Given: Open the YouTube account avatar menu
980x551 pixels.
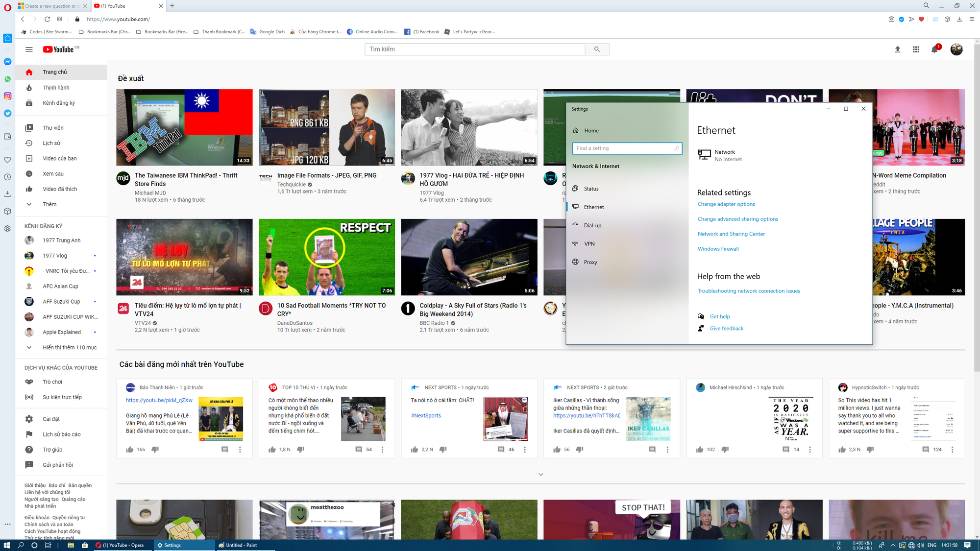Looking at the screenshot, I should (x=956, y=49).
